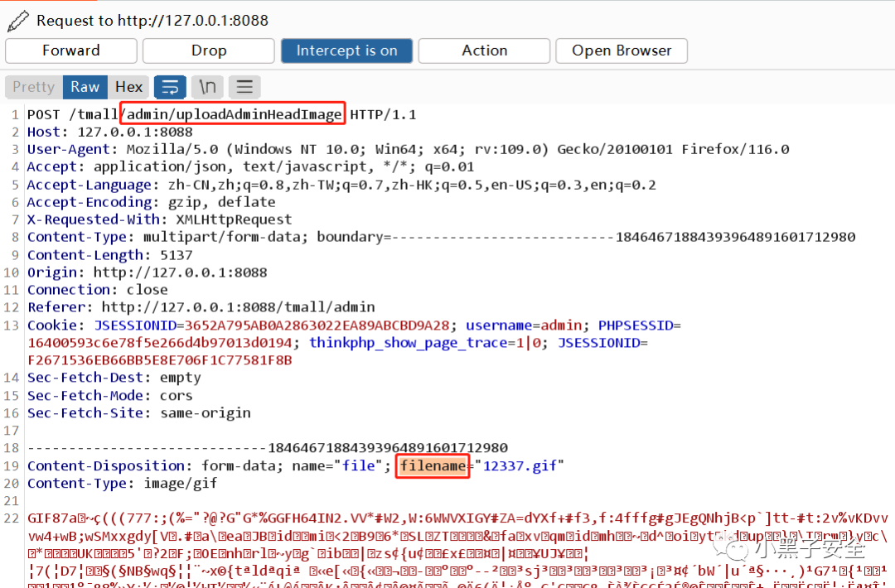Viewport: 895px width, 588px height.
Task: Toggle the word wrap icon
Action: [170, 87]
